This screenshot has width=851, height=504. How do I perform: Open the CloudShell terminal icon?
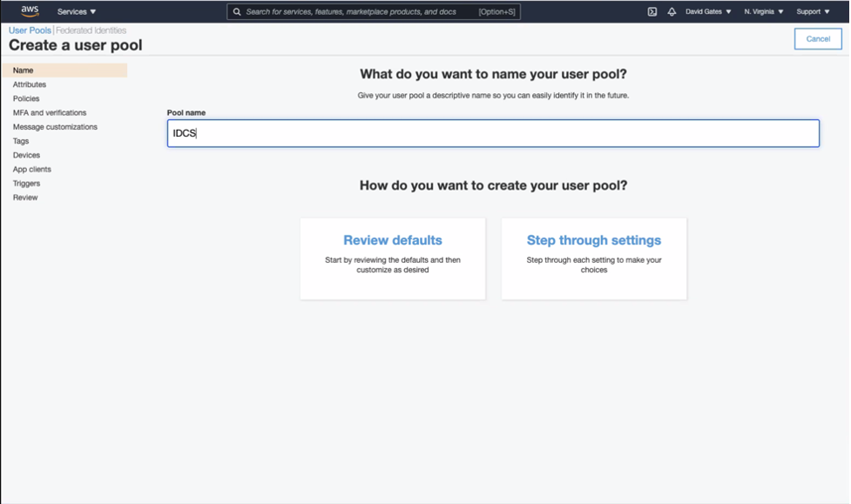click(x=652, y=12)
